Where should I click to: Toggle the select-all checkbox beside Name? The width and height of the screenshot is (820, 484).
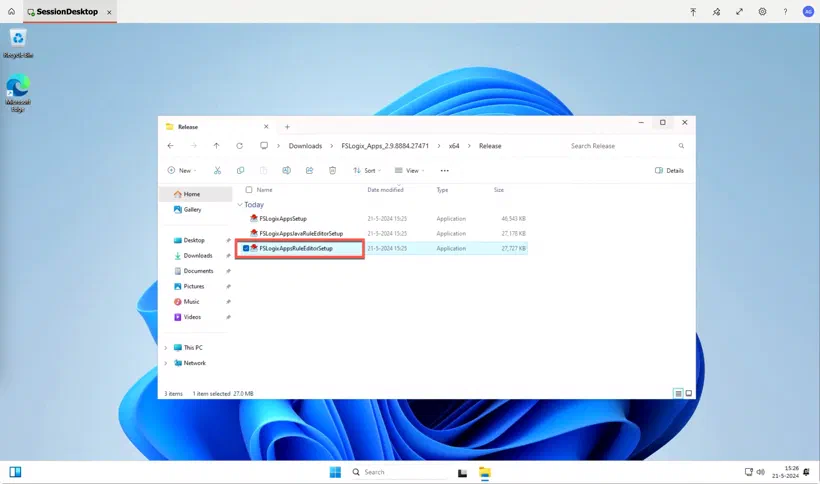249,190
